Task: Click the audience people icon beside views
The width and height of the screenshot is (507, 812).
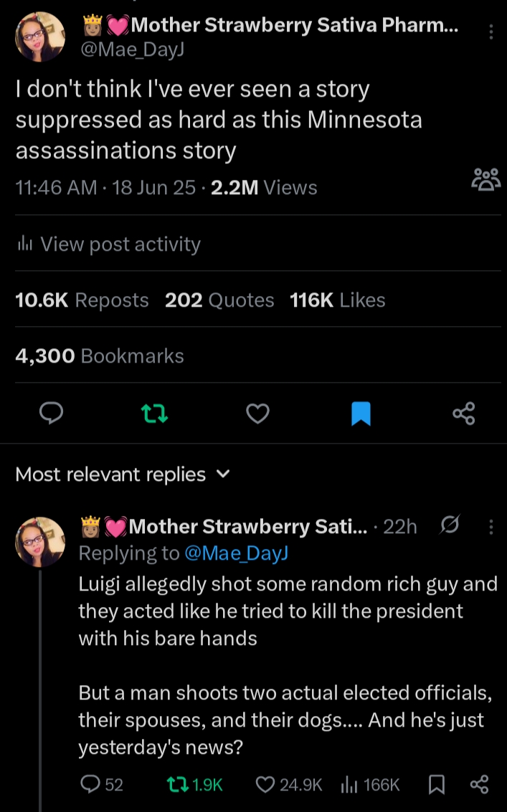Action: tap(485, 179)
